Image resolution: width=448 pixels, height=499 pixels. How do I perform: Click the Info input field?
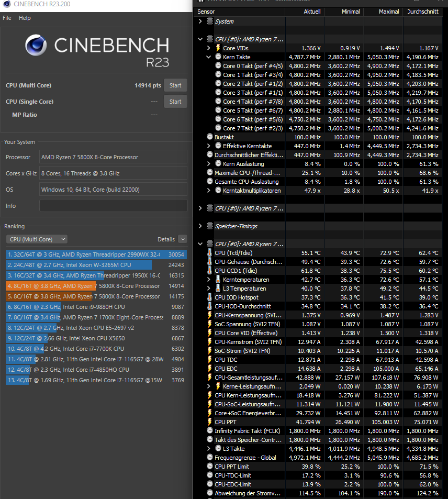[113, 206]
